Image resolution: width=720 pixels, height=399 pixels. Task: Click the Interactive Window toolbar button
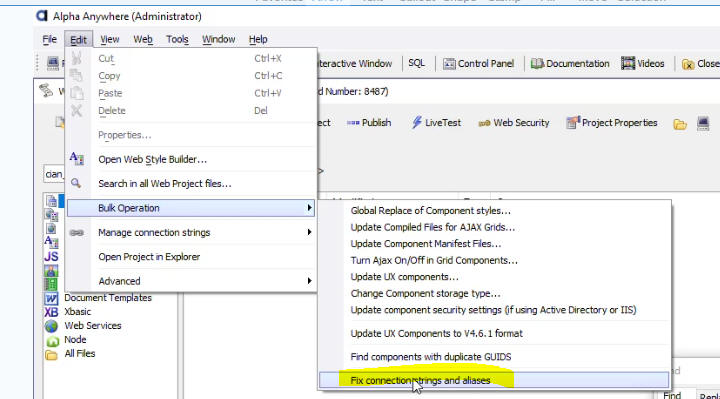coord(354,64)
